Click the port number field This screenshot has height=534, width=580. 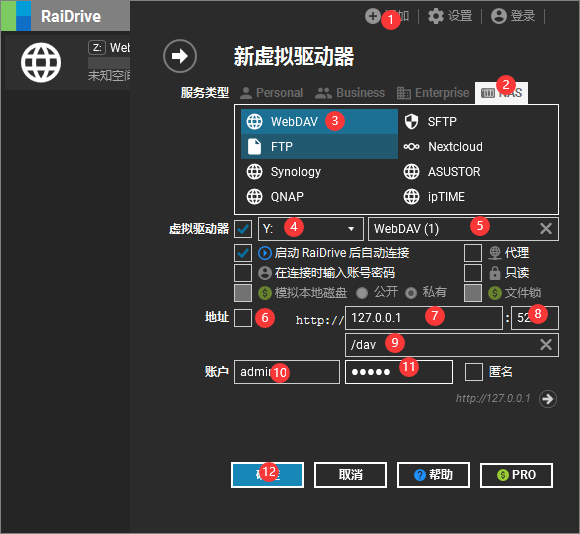[535, 318]
